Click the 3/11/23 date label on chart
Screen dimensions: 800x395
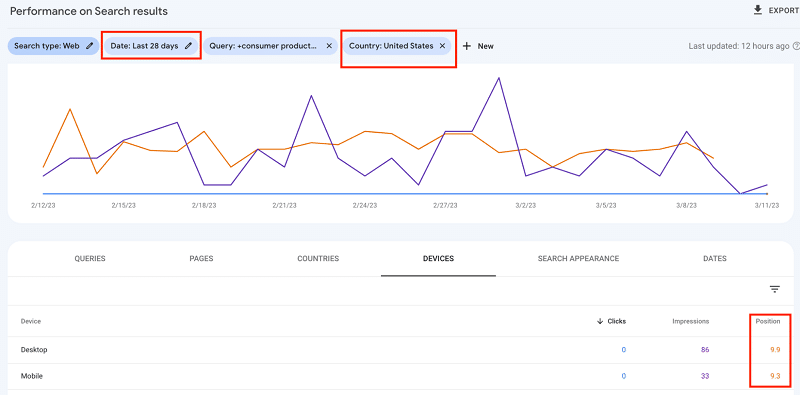(x=767, y=206)
